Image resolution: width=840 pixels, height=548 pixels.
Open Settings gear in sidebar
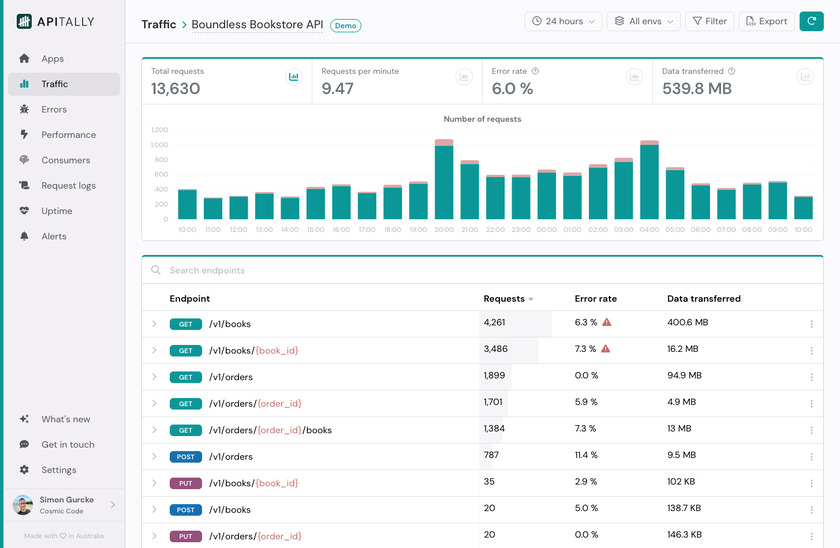pyautogui.click(x=58, y=470)
